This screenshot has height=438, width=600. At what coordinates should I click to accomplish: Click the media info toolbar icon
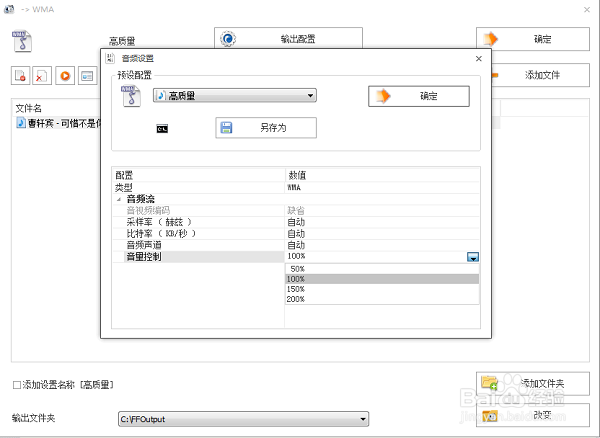click(x=88, y=76)
